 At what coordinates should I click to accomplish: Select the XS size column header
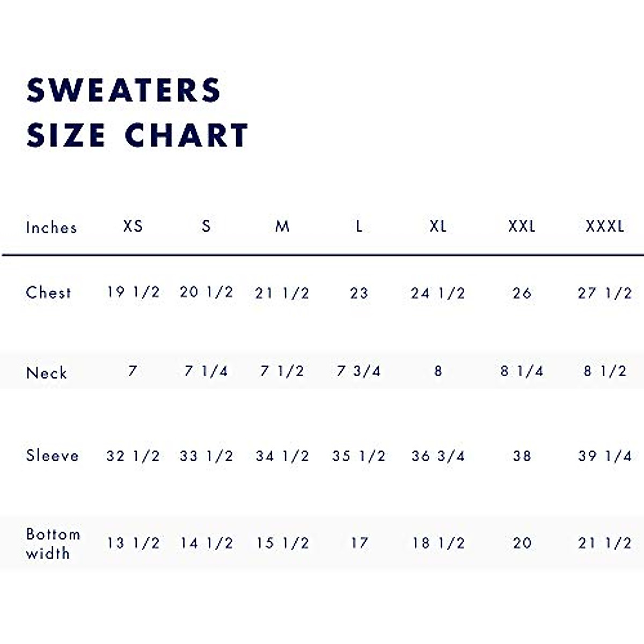[x=133, y=226]
